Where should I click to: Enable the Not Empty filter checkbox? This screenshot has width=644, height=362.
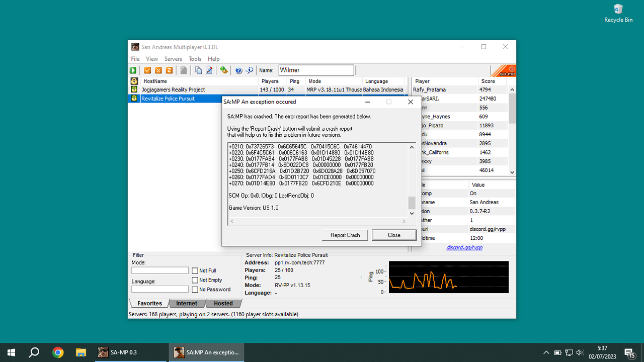pyautogui.click(x=195, y=280)
